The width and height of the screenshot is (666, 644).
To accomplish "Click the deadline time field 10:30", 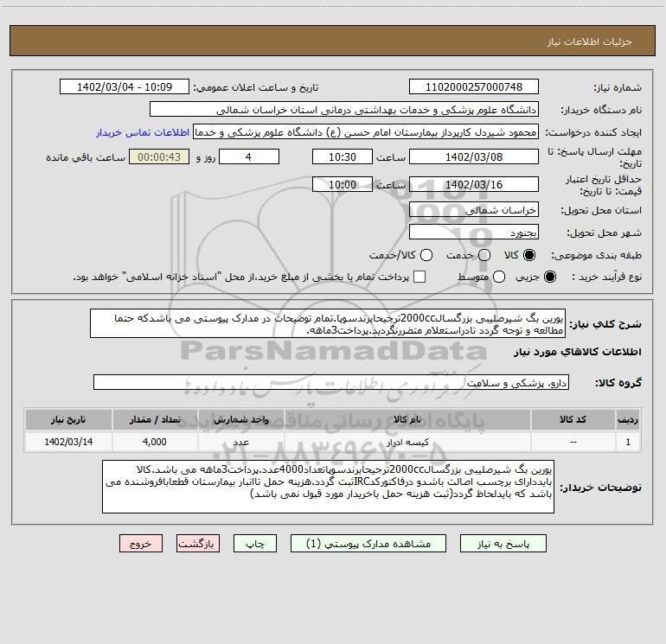I will [x=343, y=156].
